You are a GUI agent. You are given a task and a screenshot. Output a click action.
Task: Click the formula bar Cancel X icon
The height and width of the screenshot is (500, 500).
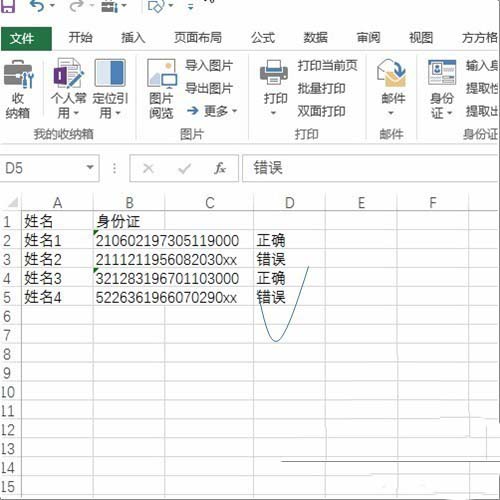click(148, 168)
